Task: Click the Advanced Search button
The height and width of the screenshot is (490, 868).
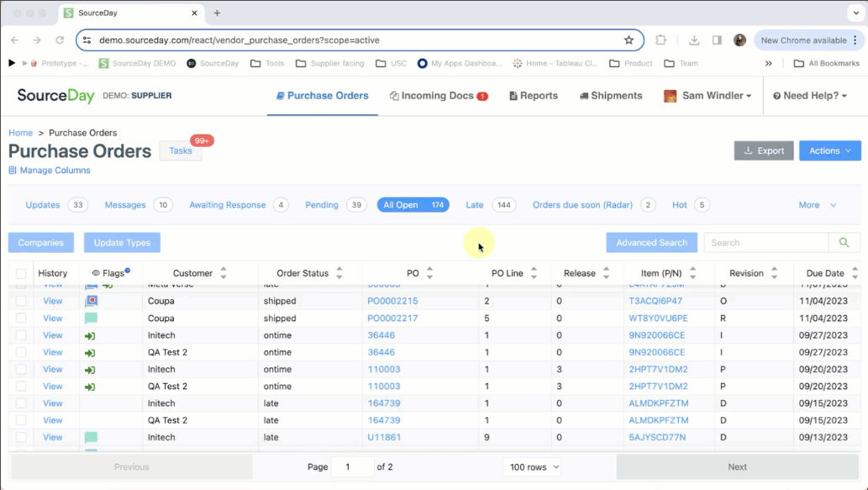Action: (651, 243)
